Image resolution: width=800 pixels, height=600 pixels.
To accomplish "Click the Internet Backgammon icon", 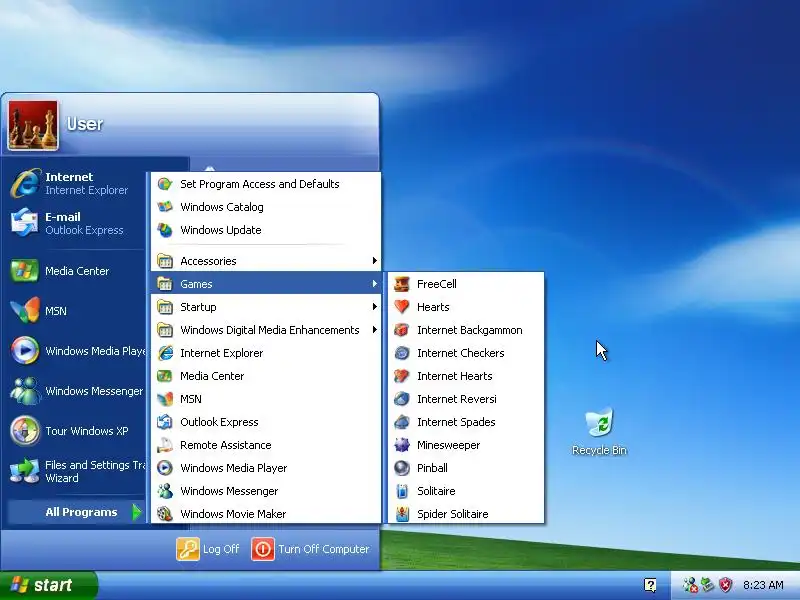I will click(402, 330).
